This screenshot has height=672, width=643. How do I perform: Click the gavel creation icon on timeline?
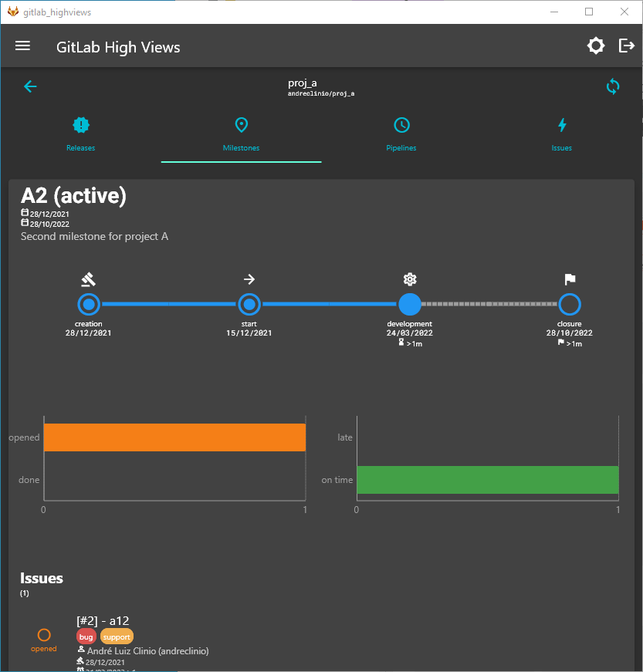[x=88, y=279]
